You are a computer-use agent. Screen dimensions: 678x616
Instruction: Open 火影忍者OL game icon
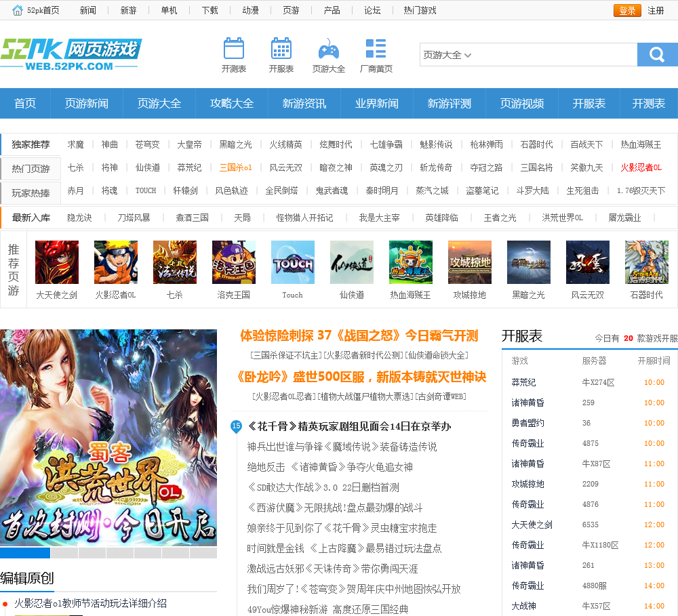tap(116, 262)
